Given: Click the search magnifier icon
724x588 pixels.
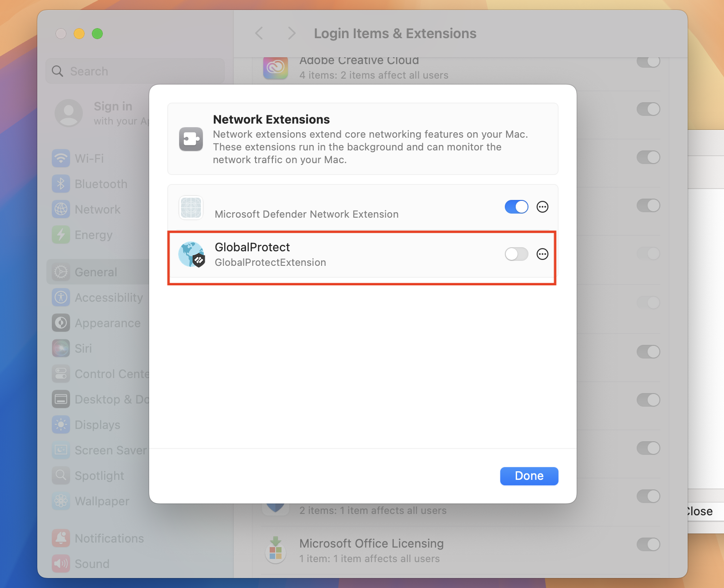Looking at the screenshot, I should pos(57,71).
